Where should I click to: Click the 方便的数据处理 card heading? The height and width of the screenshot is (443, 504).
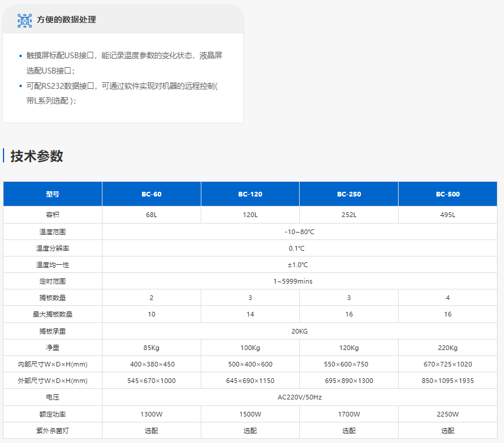(x=67, y=20)
